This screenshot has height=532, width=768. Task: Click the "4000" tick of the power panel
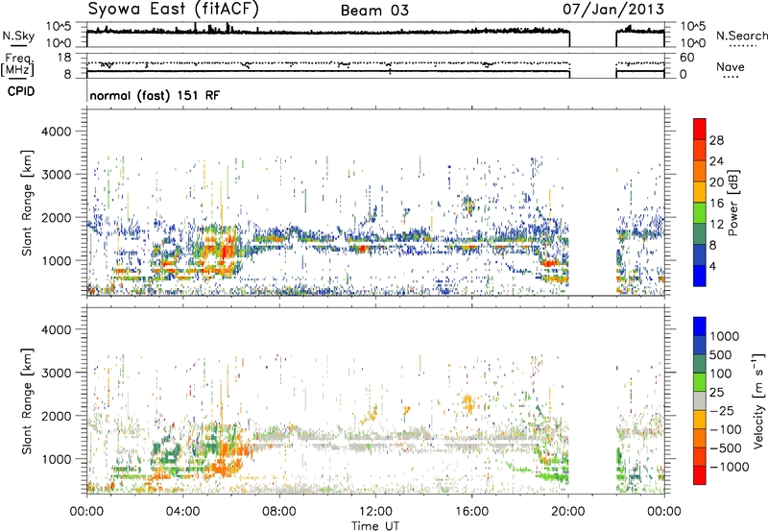coord(56,132)
